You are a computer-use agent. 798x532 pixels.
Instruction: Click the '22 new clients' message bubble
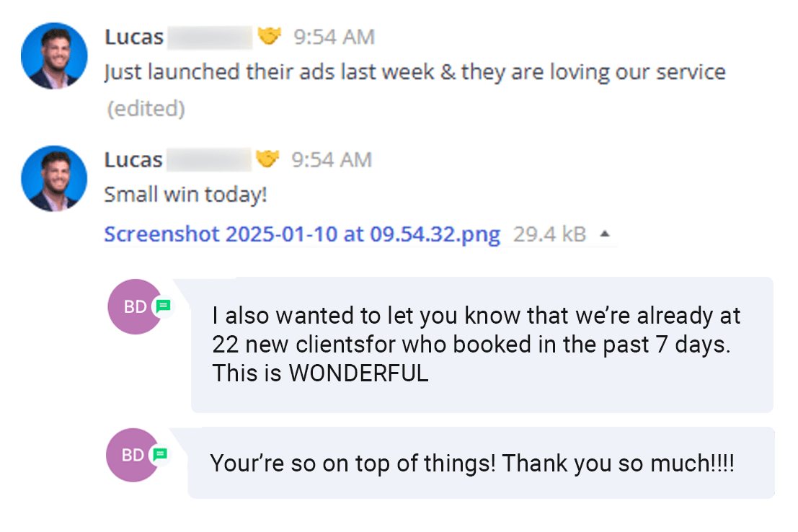482,345
